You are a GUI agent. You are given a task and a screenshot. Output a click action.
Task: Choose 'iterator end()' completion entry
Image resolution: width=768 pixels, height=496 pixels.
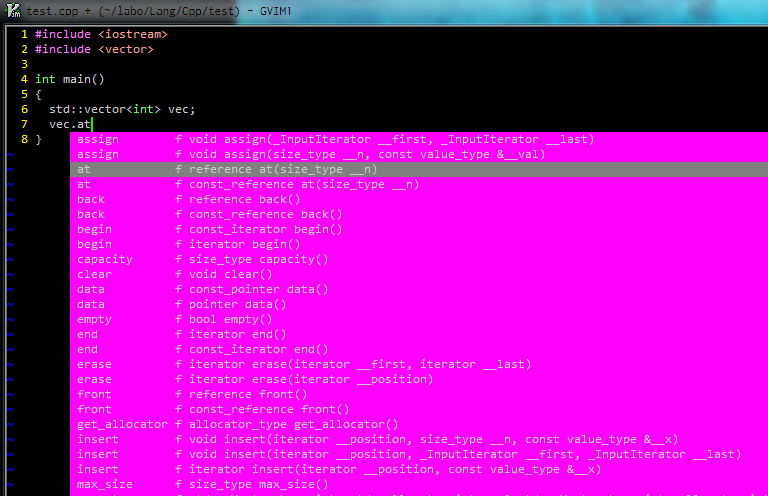tap(419, 334)
